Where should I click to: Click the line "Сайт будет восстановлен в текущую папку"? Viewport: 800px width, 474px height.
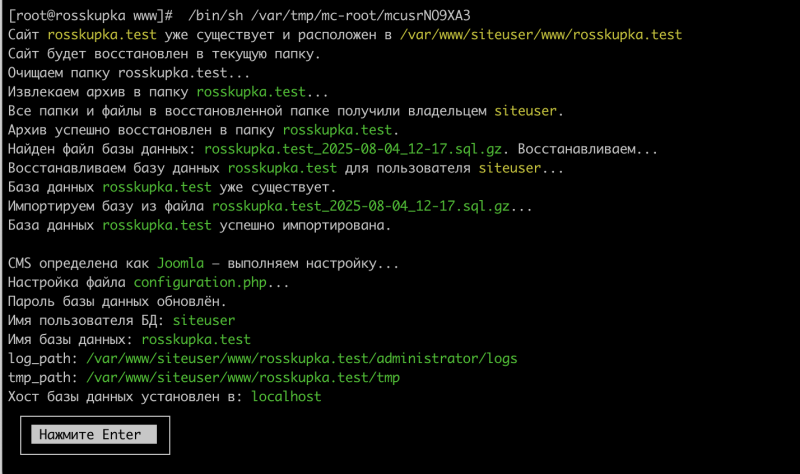pyautogui.click(x=164, y=54)
